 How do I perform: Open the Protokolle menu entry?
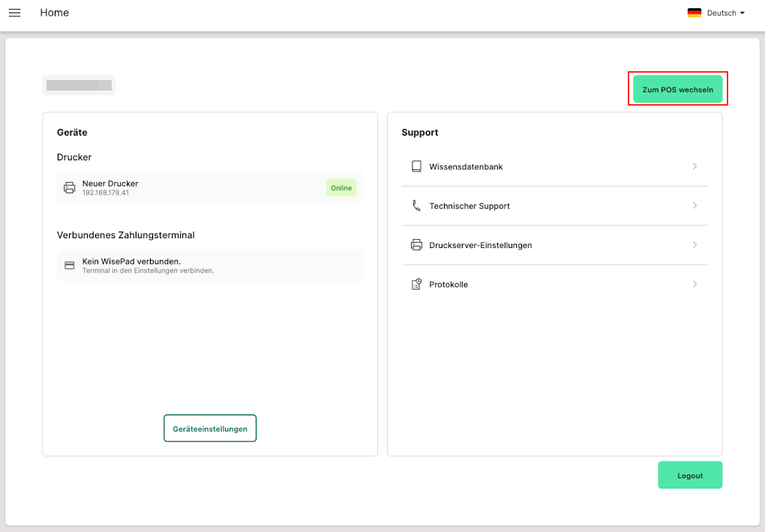coord(448,285)
